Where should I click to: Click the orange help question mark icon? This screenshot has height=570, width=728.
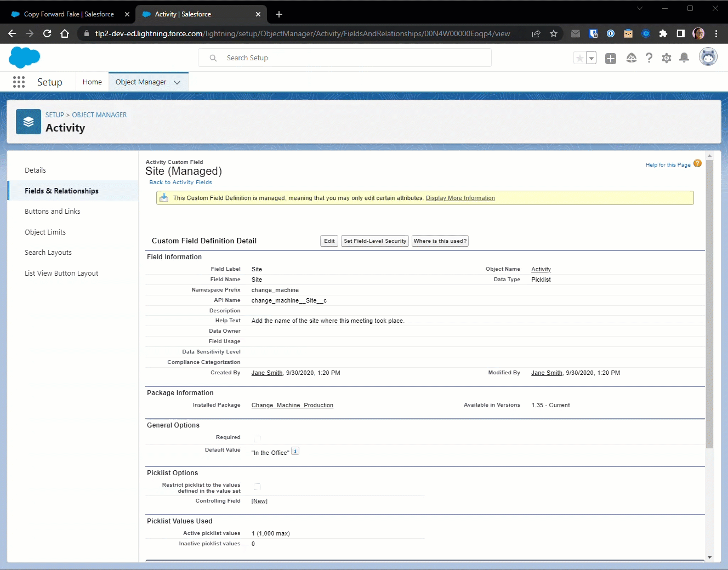(x=697, y=163)
